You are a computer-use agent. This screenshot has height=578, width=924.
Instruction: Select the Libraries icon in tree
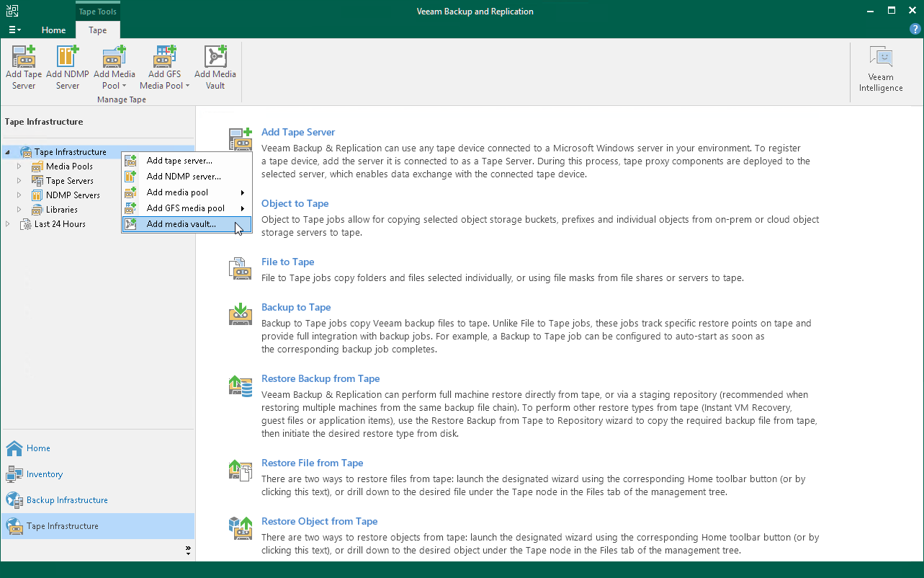(37, 210)
